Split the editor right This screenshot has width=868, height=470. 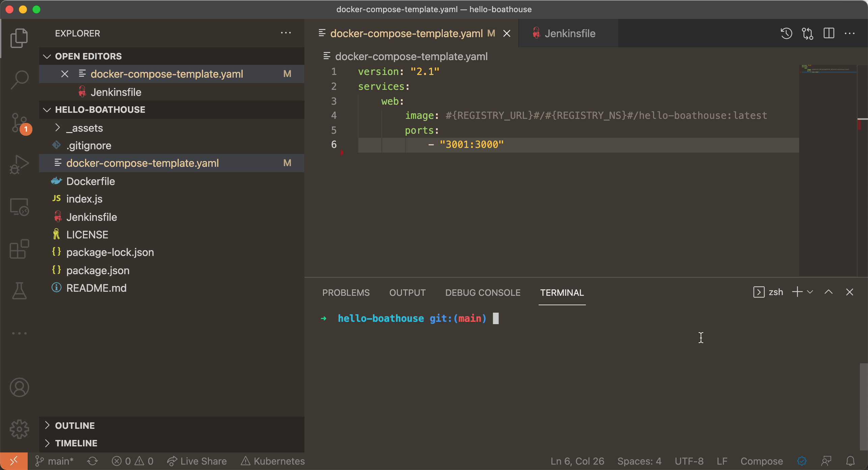click(829, 33)
